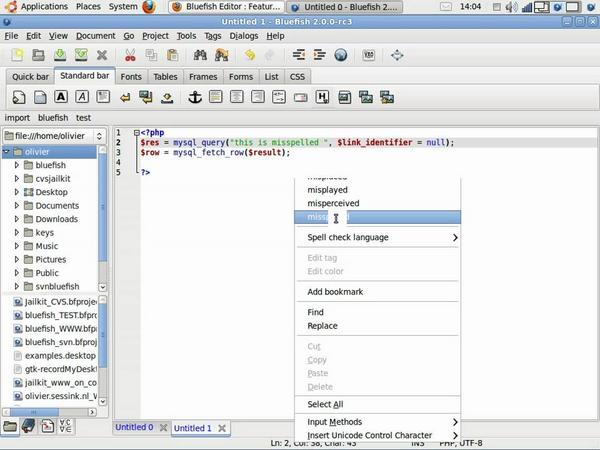Switch to the Tables tab

tap(165, 77)
